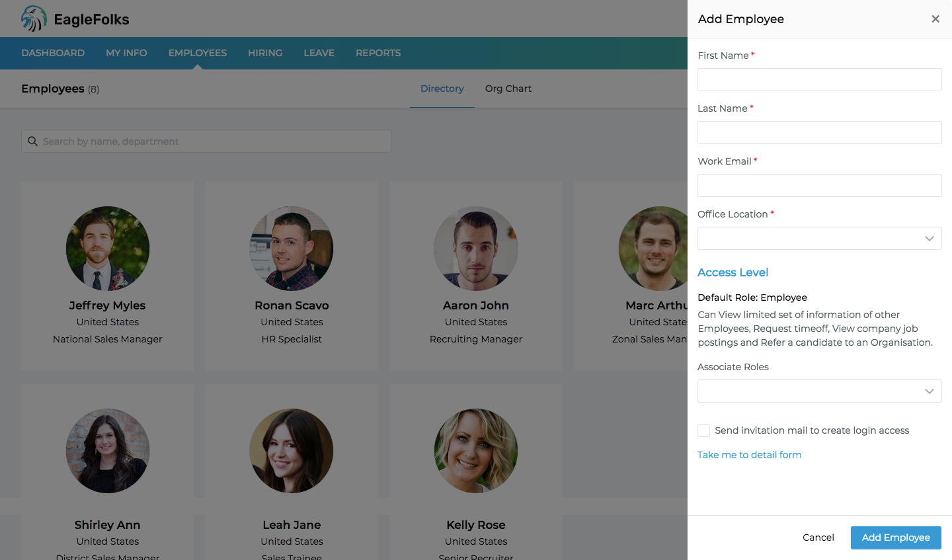Select the Employees menu item

click(198, 53)
